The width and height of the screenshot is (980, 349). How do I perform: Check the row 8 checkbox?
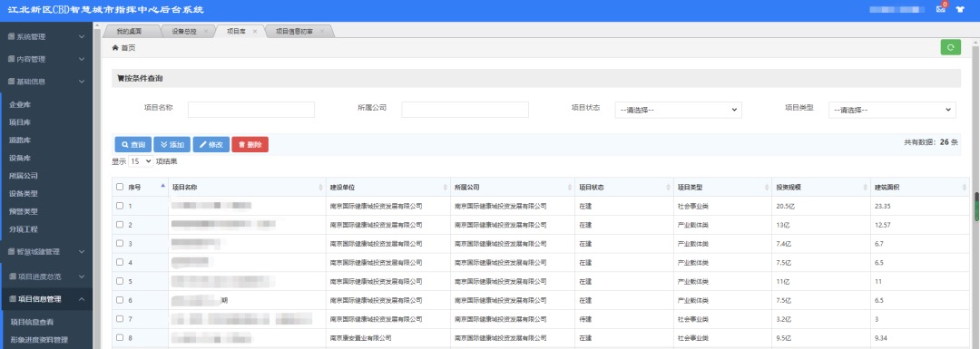point(120,338)
